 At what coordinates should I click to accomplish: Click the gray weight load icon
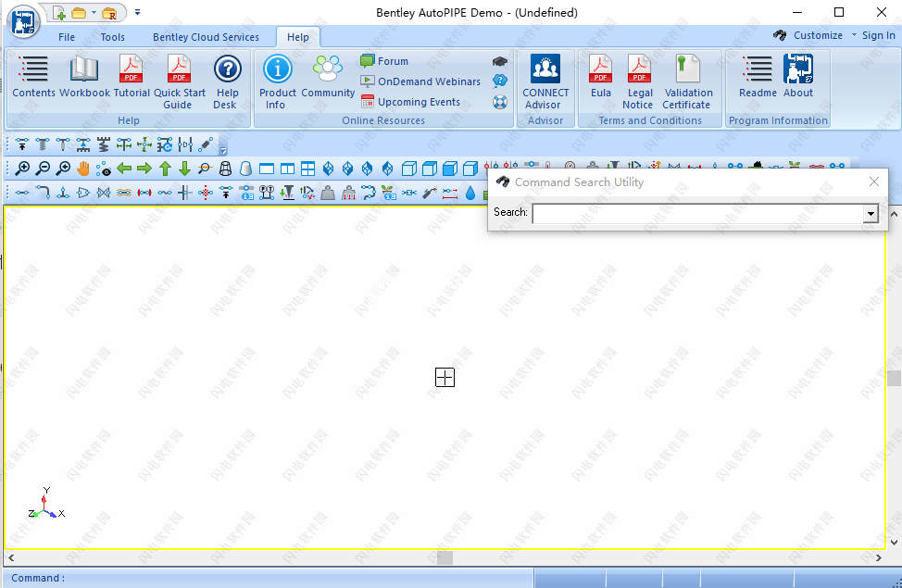328,193
